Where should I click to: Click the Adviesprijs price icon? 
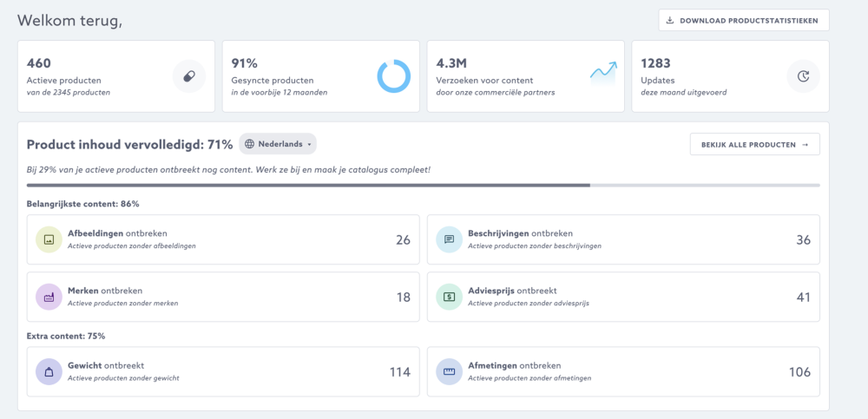point(449,297)
